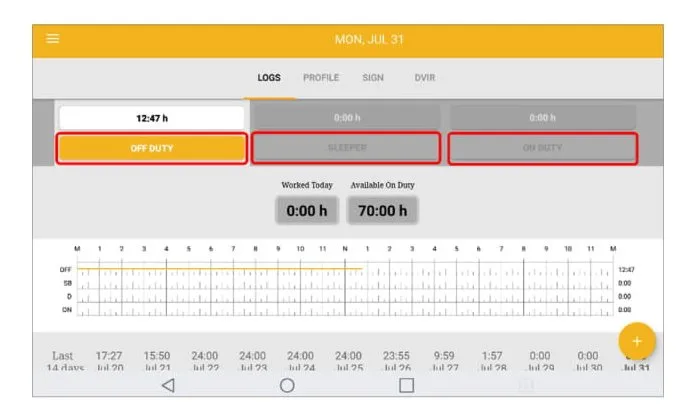697x415 pixels.
Task: Open the DVIR tab
Action: [425, 78]
